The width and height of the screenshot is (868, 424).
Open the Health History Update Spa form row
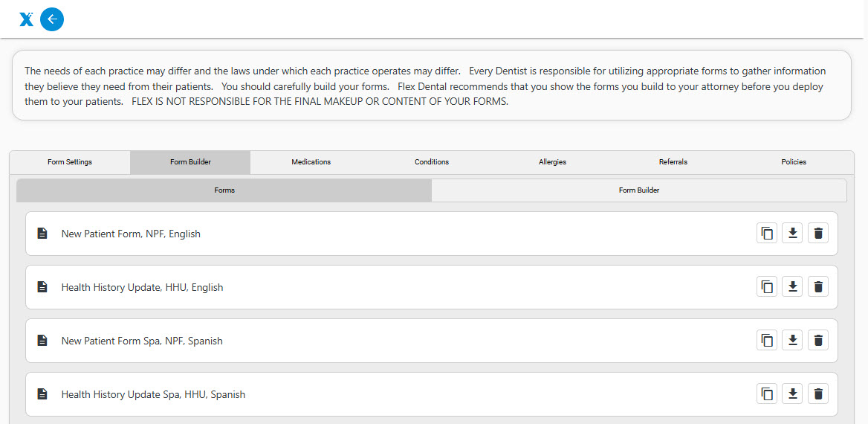(153, 394)
